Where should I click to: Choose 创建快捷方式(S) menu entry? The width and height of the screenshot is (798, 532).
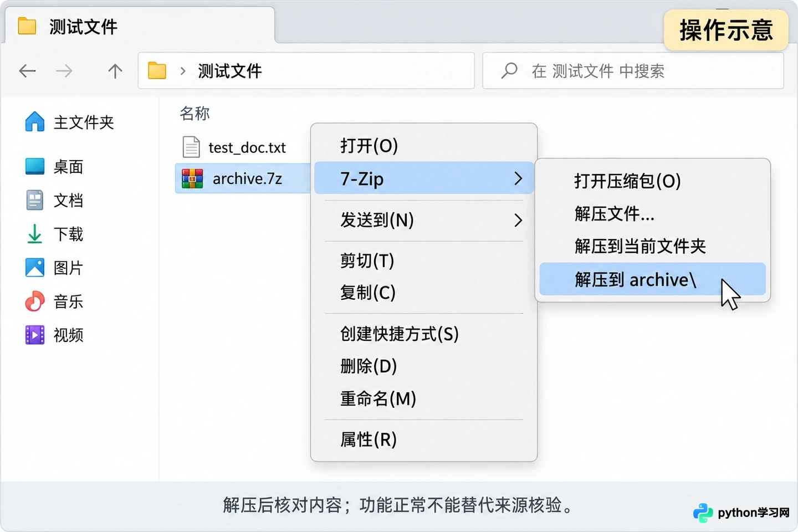point(424,334)
